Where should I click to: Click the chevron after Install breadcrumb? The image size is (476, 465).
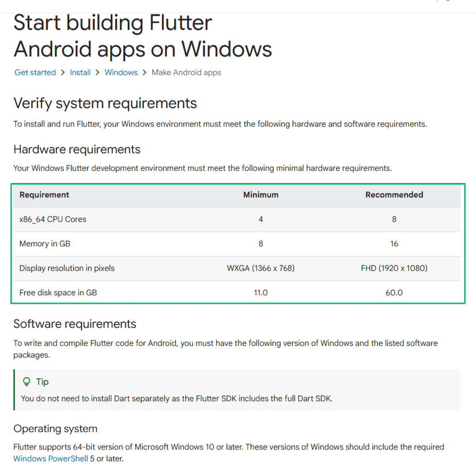[97, 72]
